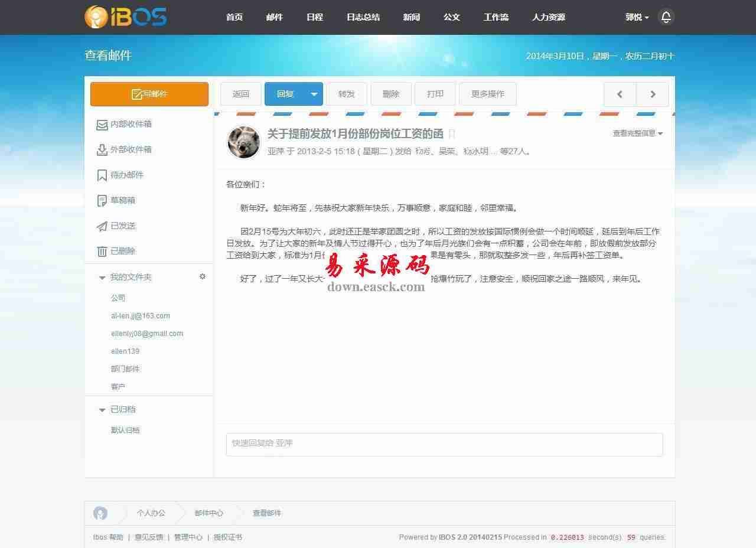Expand 查看完整信息 details dropdown
The height and width of the screenshot is (548, 756).
click(637, 133)
